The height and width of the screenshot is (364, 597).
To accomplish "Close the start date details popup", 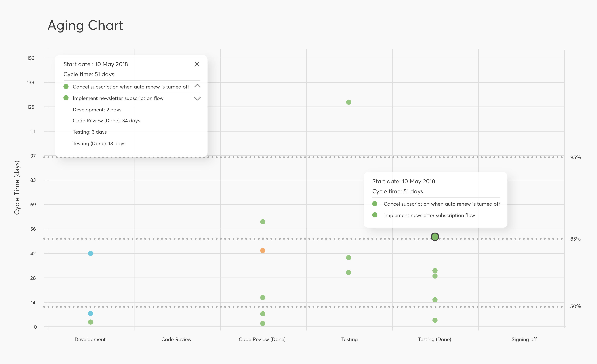I will point(197,64).
